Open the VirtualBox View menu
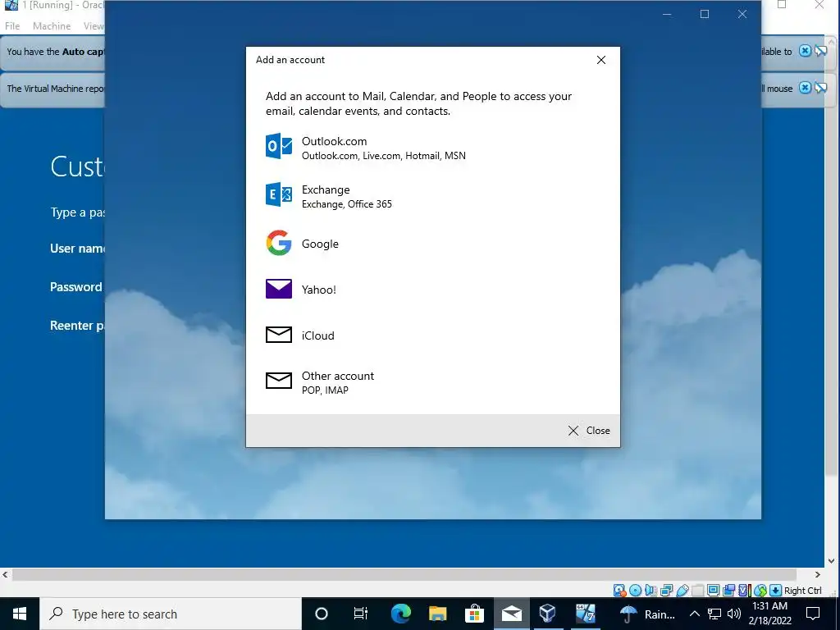 pyautogui.click(x=94, y=25)
